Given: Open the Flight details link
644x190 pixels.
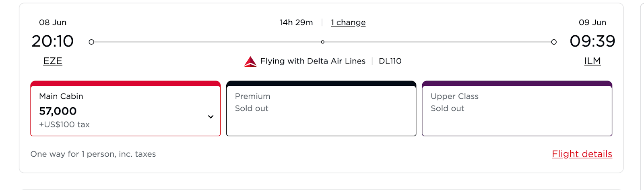Looking at the screenshot, I should [582, 154].
